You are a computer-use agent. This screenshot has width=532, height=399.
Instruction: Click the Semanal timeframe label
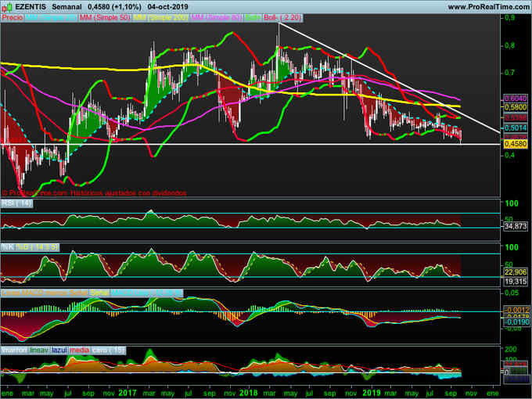pyautogui.click(x=66, y=7)
